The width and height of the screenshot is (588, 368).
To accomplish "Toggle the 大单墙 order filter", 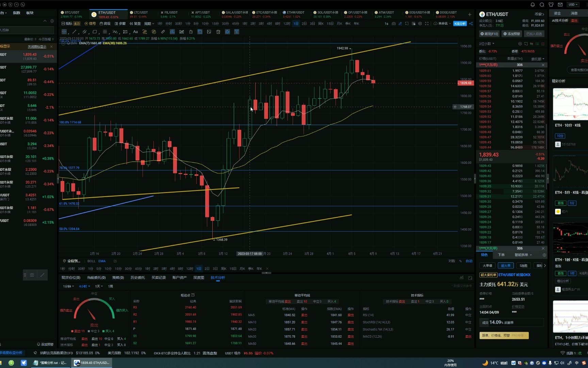I will pyautogui.click(x=487, y=265).
